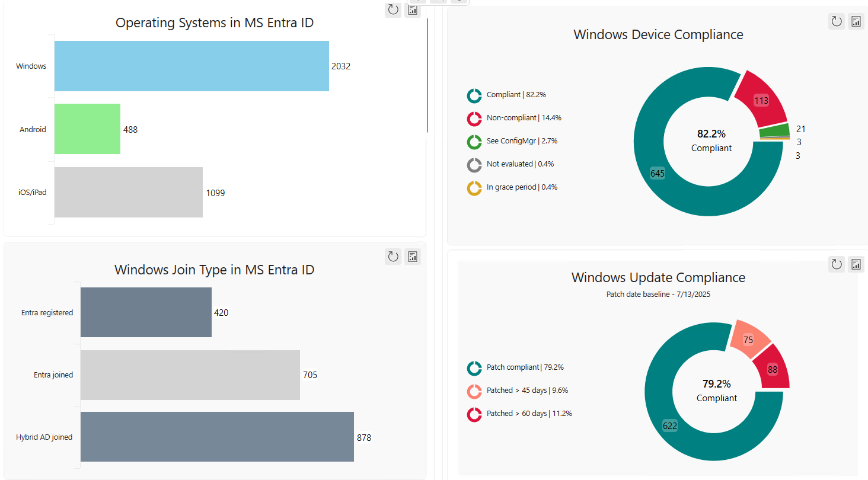The height and width of the screenshot is (480, 868).
Task: Select the Android bar showing 488 devices
Action: point(87,129)
